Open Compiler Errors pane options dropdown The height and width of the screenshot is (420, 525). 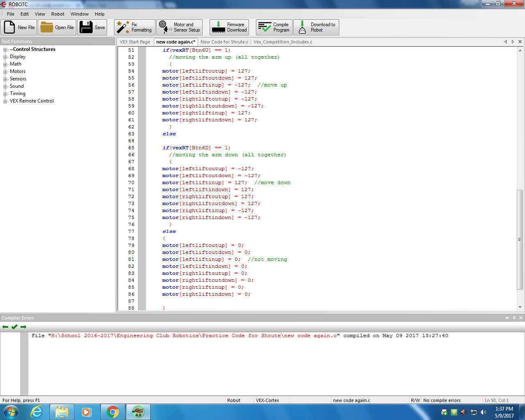tap(507, 318)
